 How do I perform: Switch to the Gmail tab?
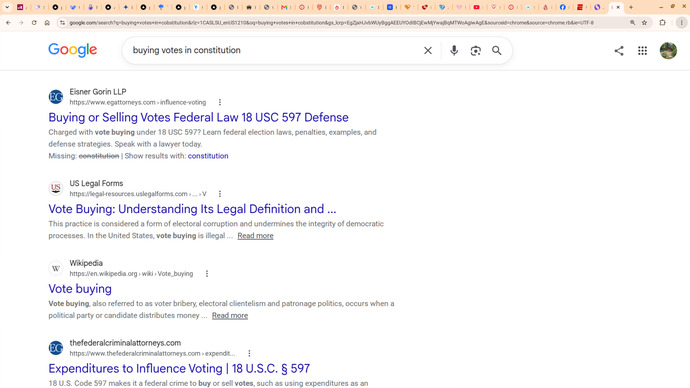pos(284,7)
